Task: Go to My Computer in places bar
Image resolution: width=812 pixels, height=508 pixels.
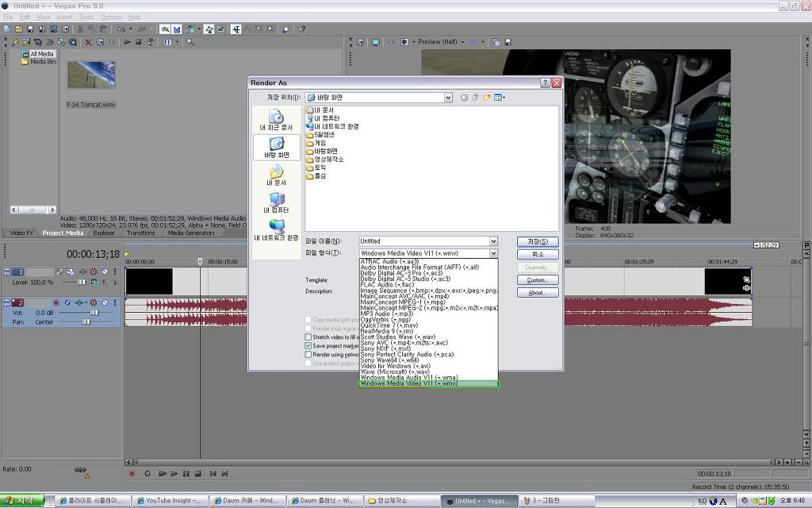Action: (276, 202)
